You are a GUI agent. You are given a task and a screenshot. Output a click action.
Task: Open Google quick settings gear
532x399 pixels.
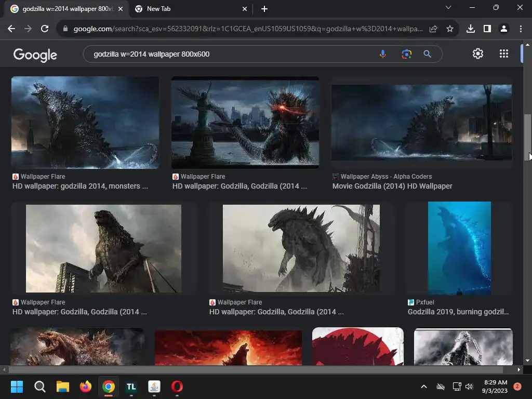coord(478,54)
